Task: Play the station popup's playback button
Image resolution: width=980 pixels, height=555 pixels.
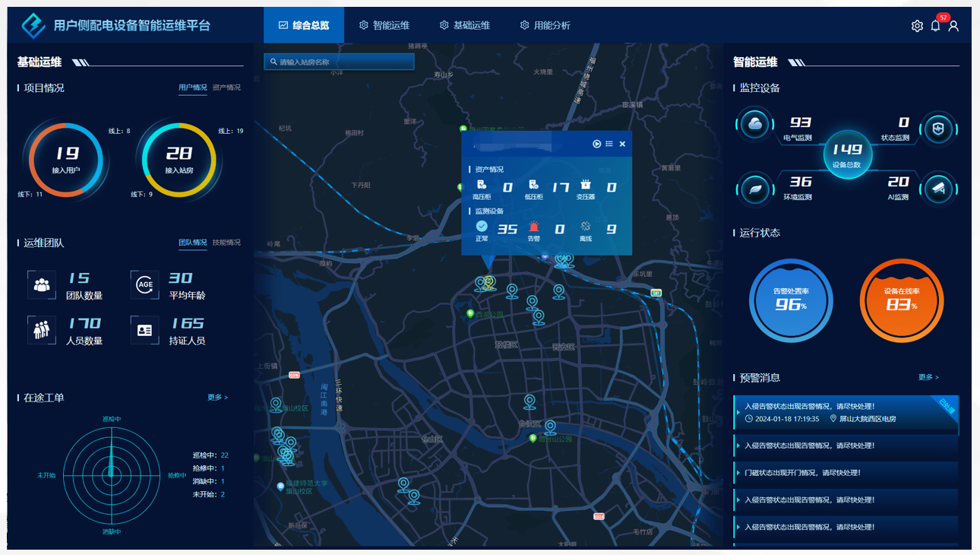Action: (597, 144)
